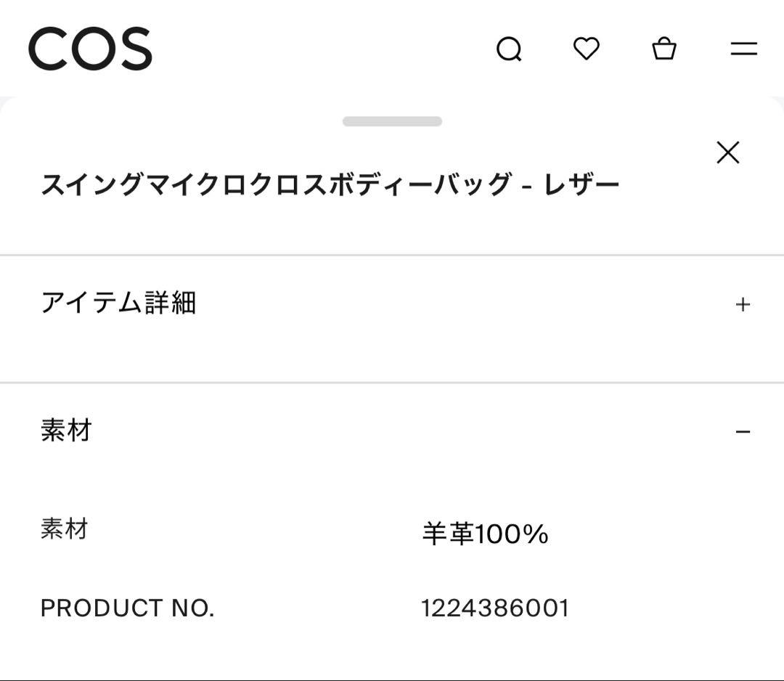Tap the drag handle above the panel
The image size is (784, 681).
(392, 121)
